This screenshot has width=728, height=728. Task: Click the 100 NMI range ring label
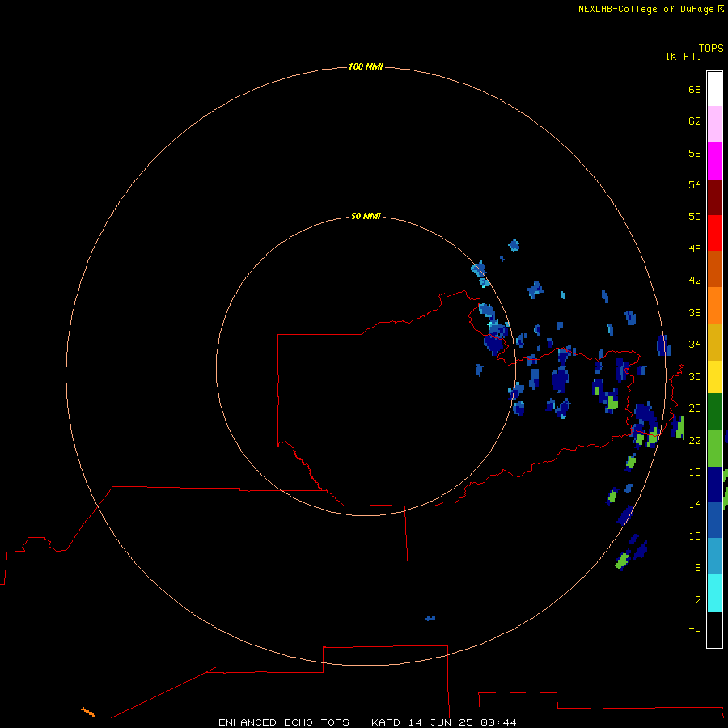pos(366,66)
